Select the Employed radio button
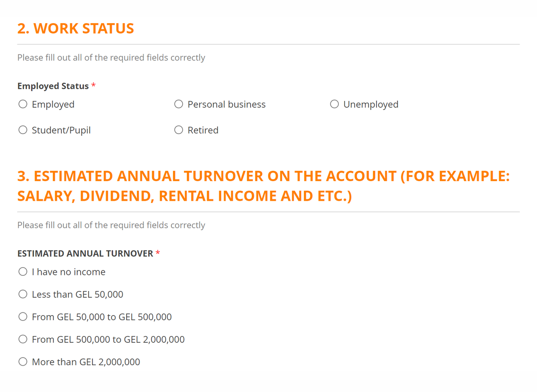Viewport: 537px width, 392px height. [23, 105]
